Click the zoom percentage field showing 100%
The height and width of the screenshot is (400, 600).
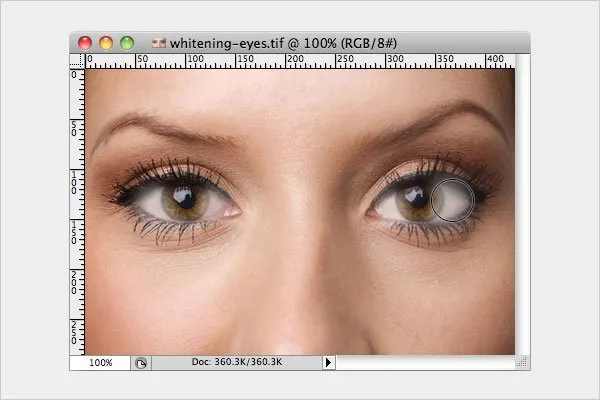[x=100, y=362]
